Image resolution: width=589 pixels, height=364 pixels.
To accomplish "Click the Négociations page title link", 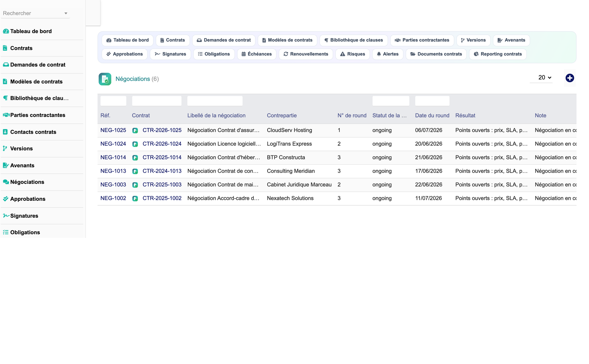I will point(133,79).
